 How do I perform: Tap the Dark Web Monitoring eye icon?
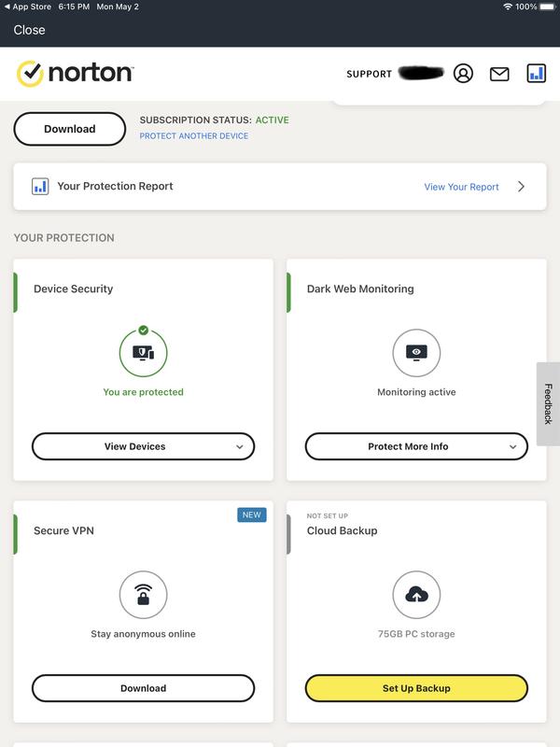point(416,353)
